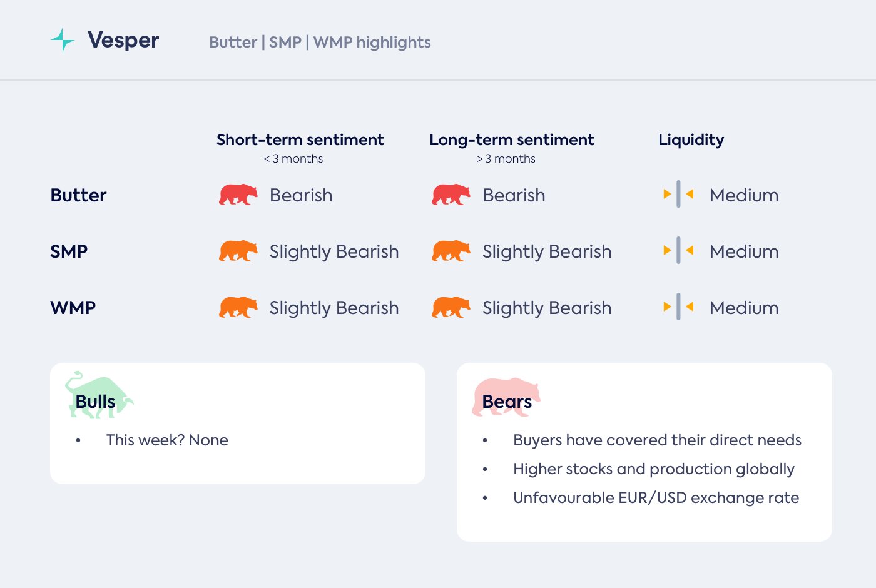Select the Butter row label
Viewport: 876px width, 588px height.
pos(78,195)
